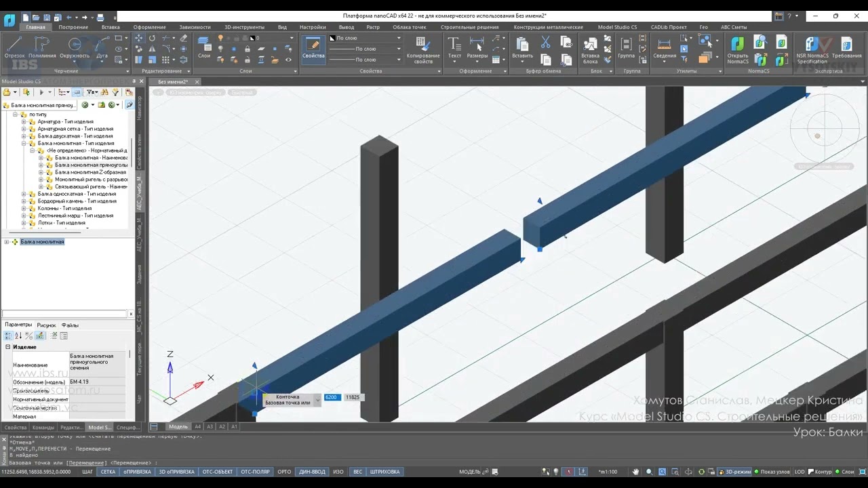
Task: Activate Копирование свойств tool
Action: 423,50
